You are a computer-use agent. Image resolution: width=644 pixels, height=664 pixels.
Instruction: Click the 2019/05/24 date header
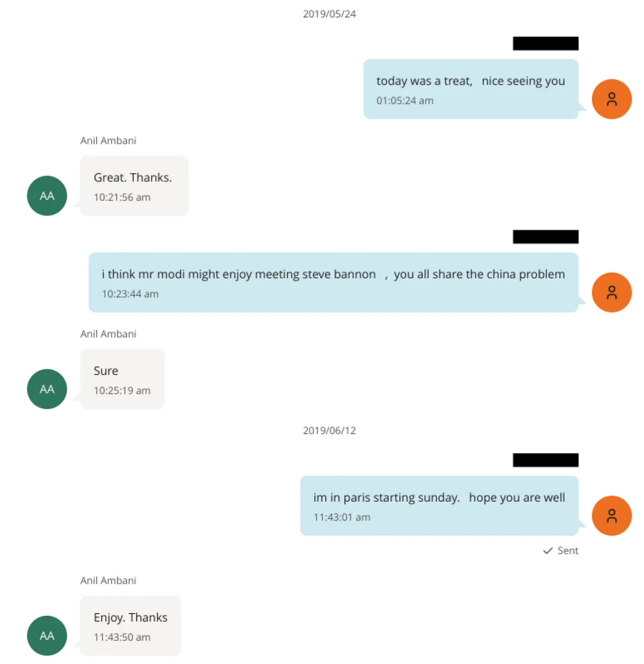tap(329, 14)
